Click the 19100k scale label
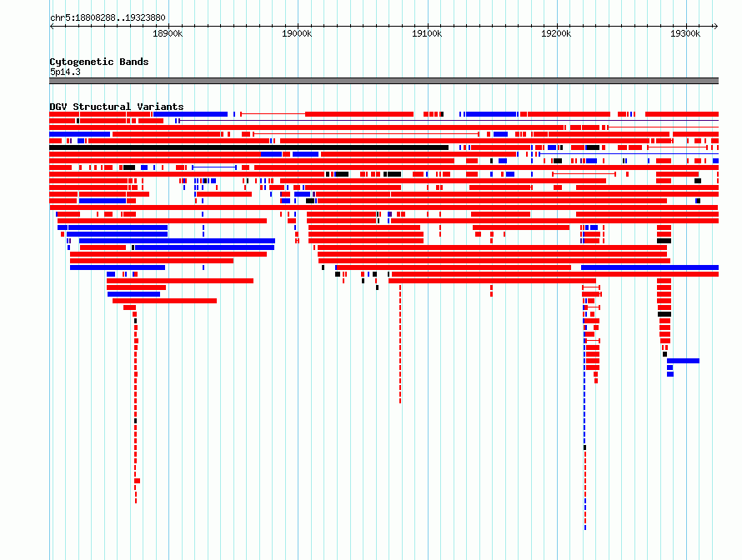 click(427, 33)
